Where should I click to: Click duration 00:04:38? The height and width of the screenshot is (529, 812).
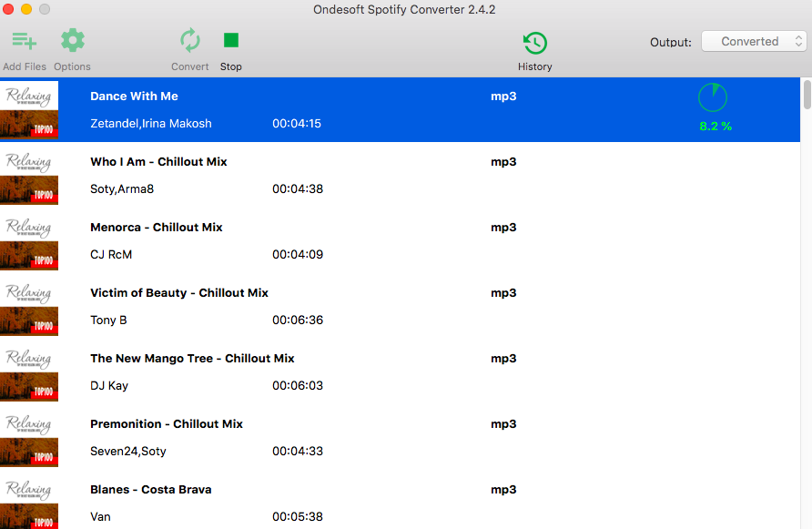point(298,189)
